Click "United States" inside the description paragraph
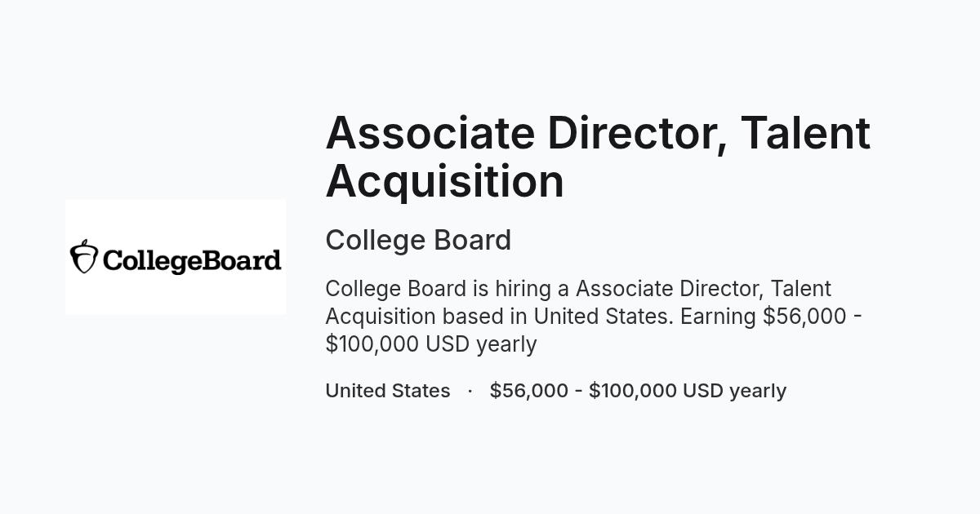This screenshot has width=980, height=514. click(604, 317)
